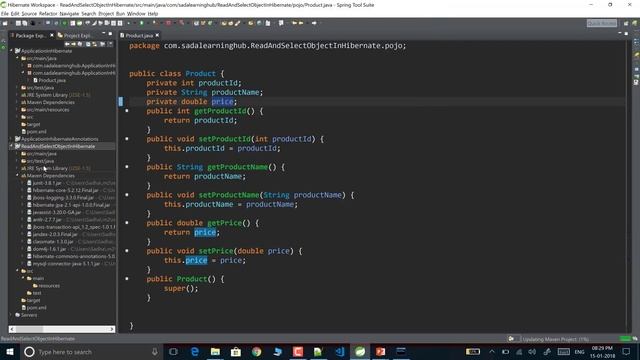Click the ENG language indicator

[579, 352]
